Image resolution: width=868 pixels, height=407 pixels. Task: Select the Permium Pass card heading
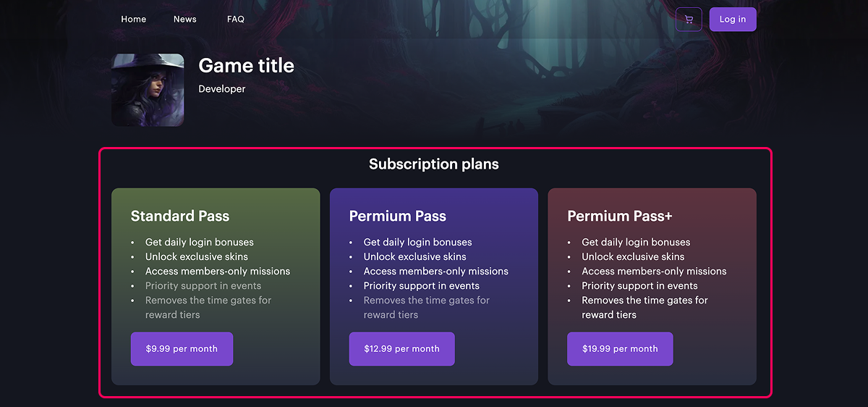[x=397, y=216]
